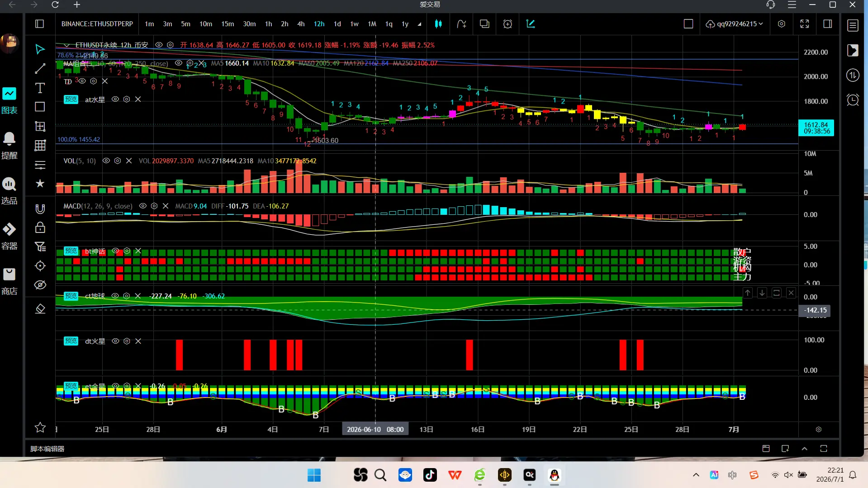The height and width of the screenshot is (488, 868).
Task: Expand more timeframe options arrow
Action: (419, 24)
